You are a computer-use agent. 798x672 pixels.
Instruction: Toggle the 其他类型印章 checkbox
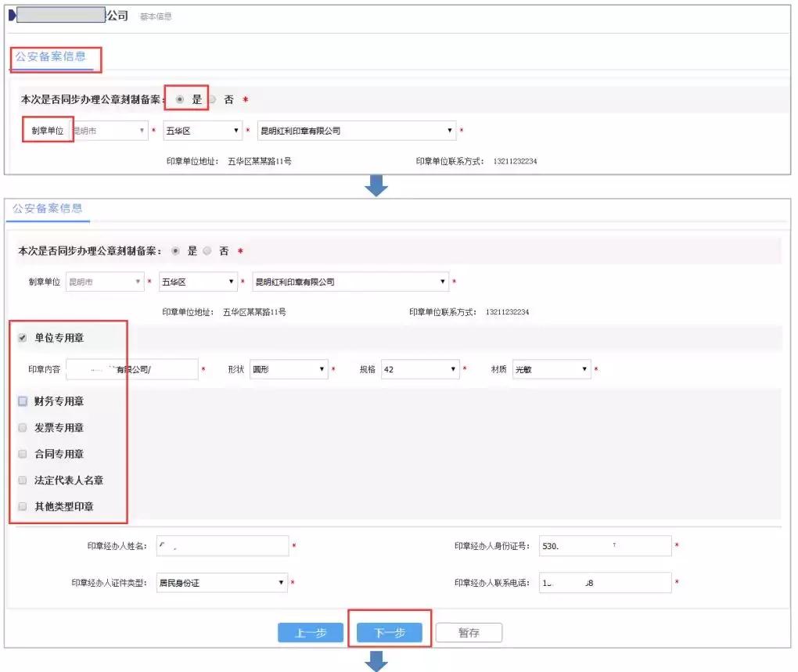(23, 506)
